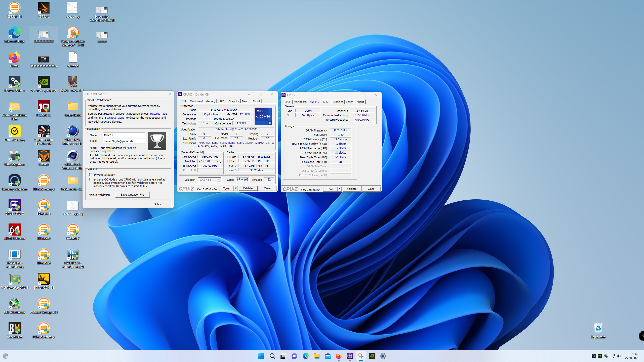Open Tools dropdown arrow in Memory CPU-Z window
Screen dimensions: 644x362
(339, 189)
